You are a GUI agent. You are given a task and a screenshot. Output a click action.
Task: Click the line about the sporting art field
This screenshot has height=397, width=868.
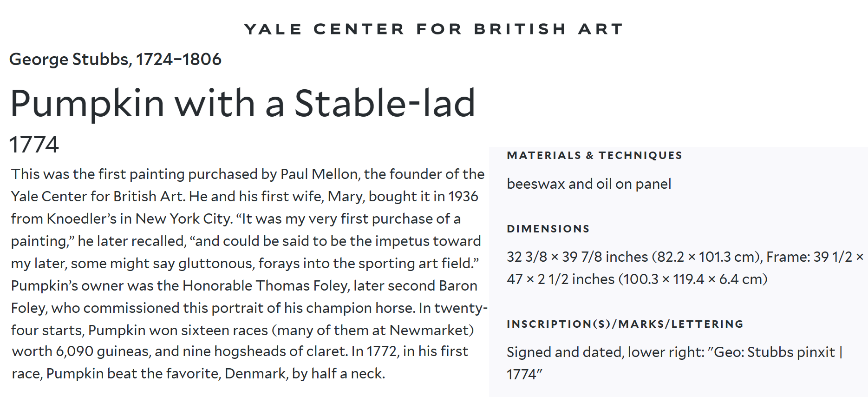pyautogui.click(x=245, y=264)
